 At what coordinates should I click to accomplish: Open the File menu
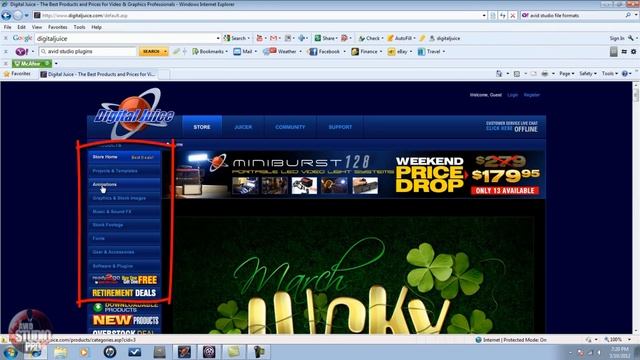pyautogui.click(x=7, y=27)
